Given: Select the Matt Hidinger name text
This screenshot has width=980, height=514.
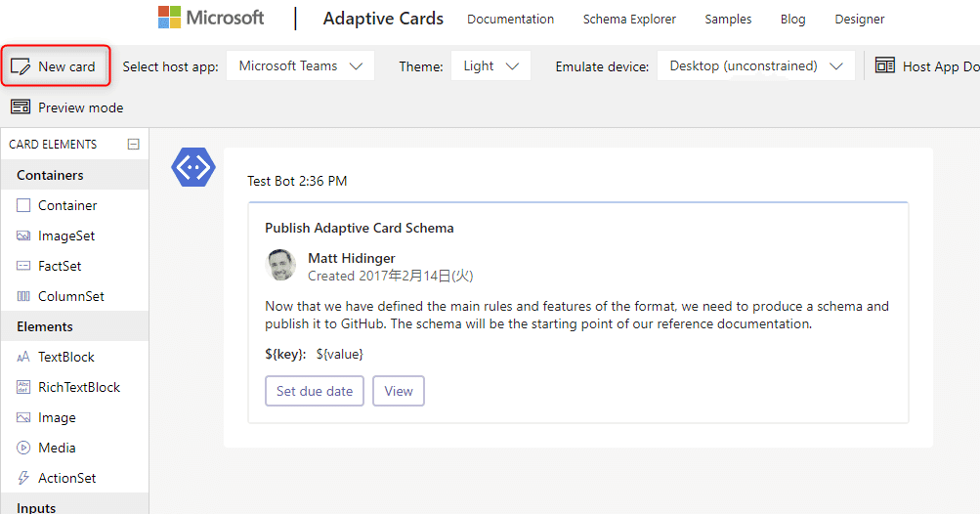Looking at the screenshot, I should click(351, 258).
